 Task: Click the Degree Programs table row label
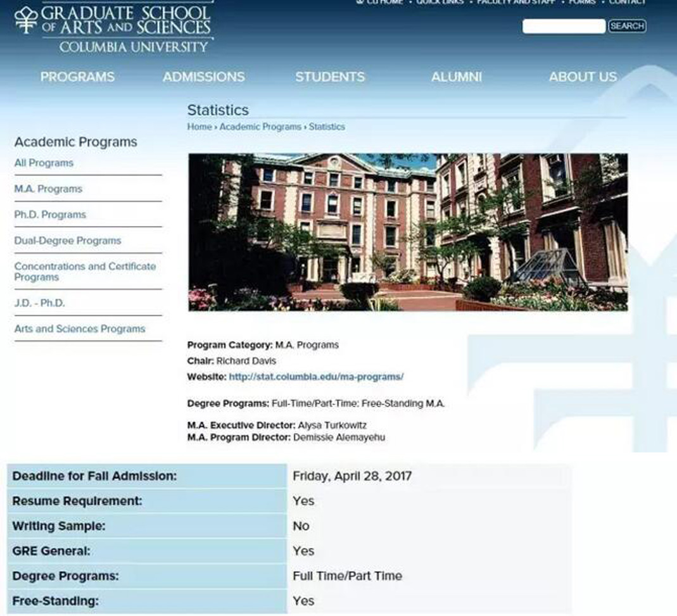click(66, 576)
